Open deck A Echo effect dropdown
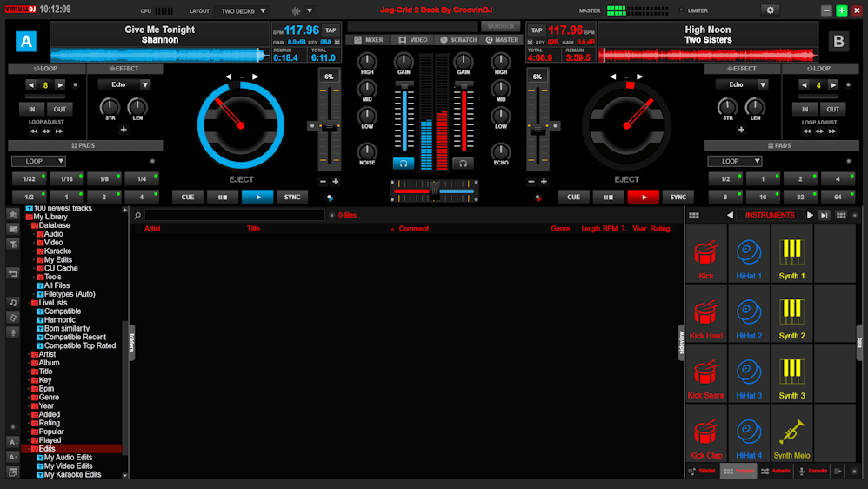This screenshot has width=868, height=489. click(124, 85)
